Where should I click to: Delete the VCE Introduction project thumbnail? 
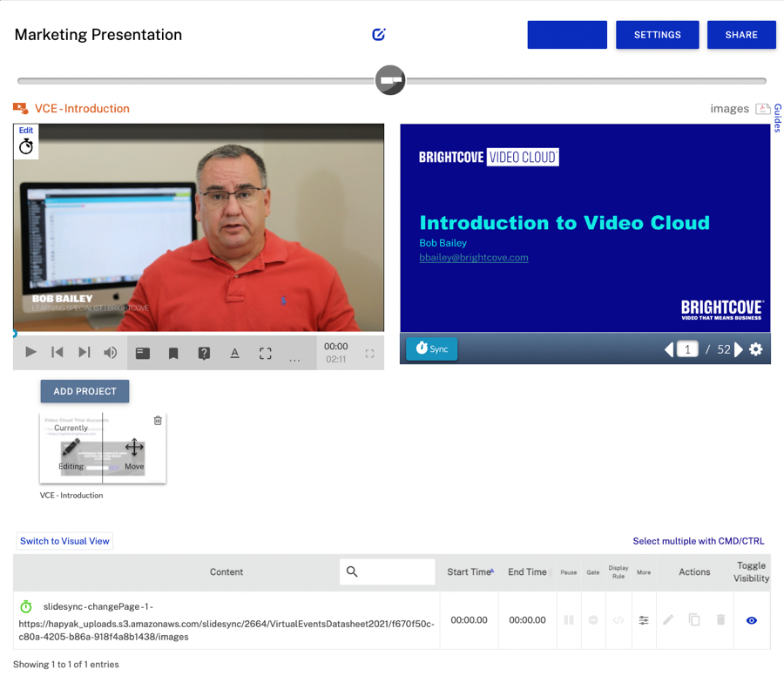pyautogui.click(x=158, y=421)
